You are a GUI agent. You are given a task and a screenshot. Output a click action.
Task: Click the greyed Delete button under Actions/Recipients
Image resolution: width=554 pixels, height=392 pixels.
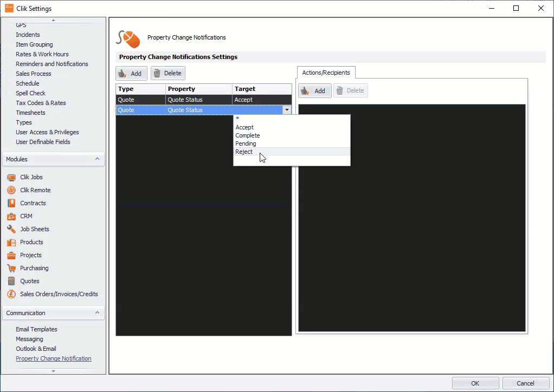(351, 90)
